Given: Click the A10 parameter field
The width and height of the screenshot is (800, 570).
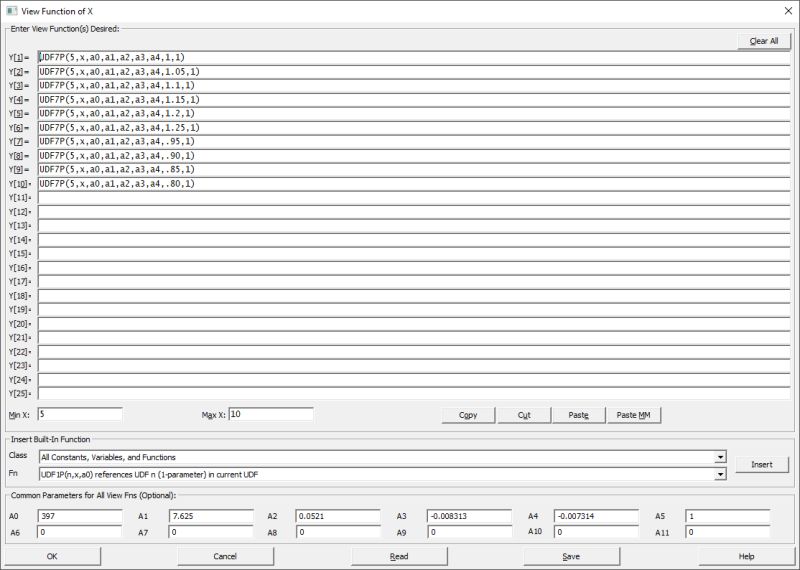Looking at the screenshot, I should tap(596, 532).
